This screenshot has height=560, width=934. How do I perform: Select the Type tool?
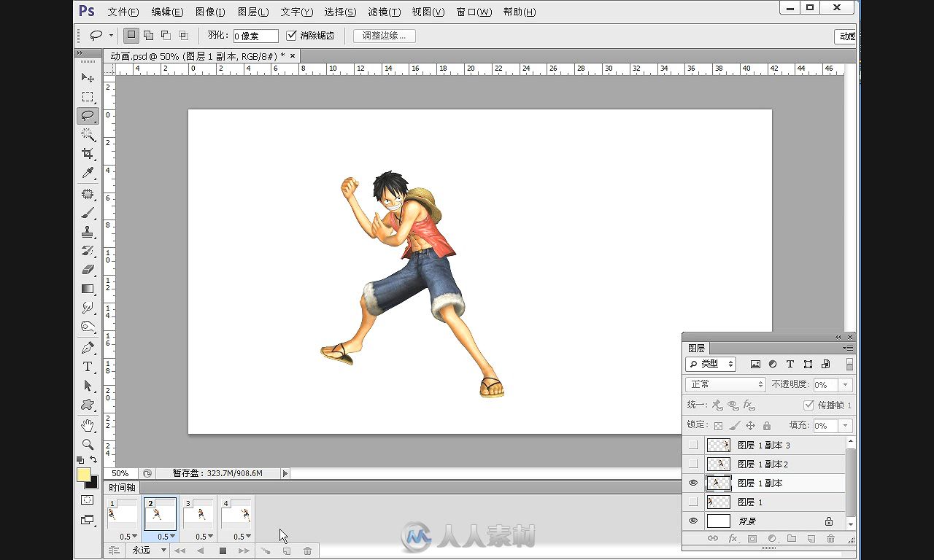point(88,367)
